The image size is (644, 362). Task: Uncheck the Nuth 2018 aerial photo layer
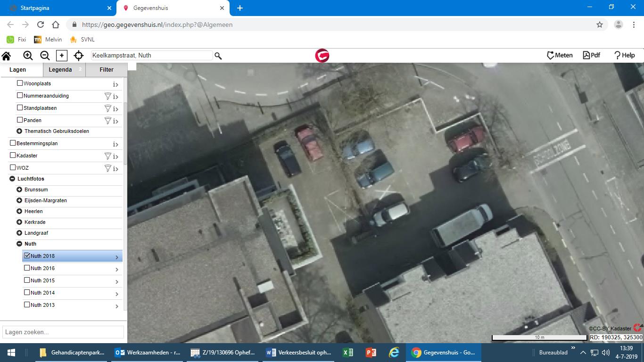point(27,256)
